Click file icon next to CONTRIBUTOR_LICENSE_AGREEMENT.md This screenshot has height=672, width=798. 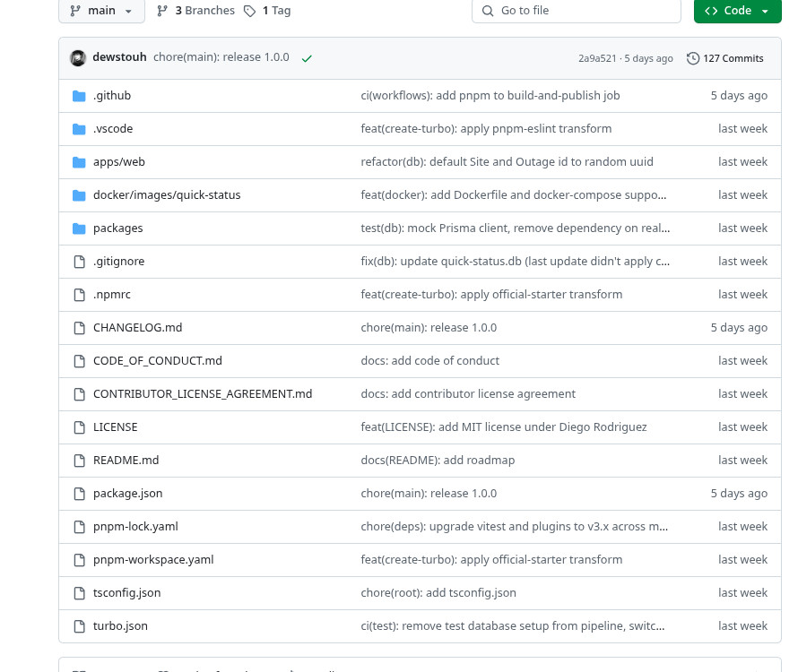coord(80,394)
